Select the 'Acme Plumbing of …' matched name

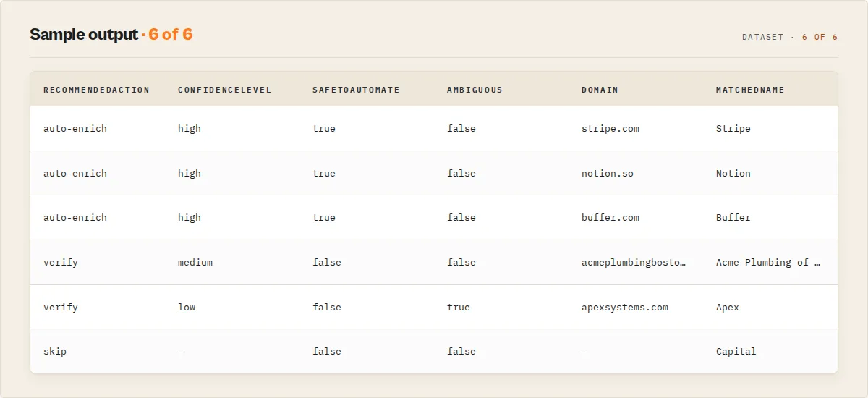pos(768,262)
